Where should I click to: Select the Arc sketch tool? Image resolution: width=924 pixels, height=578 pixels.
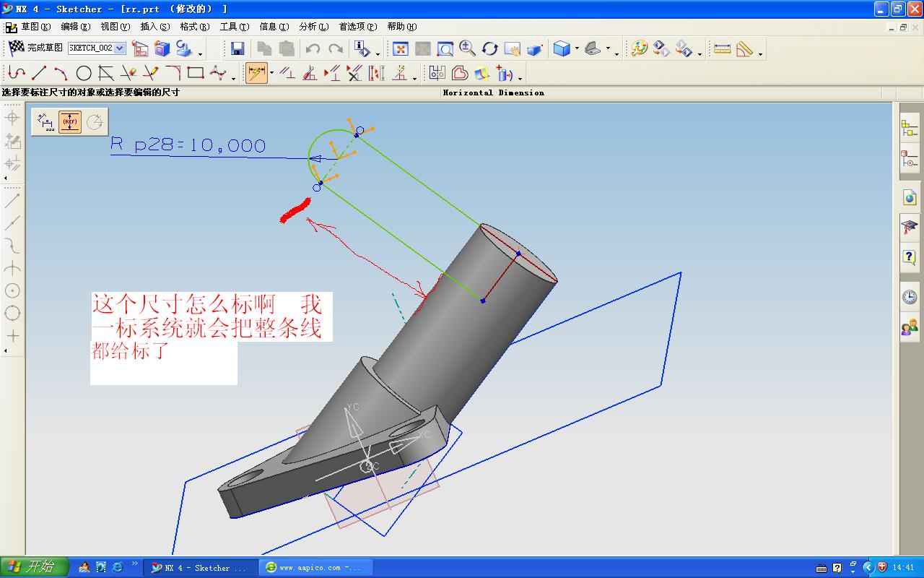point(61,73)
